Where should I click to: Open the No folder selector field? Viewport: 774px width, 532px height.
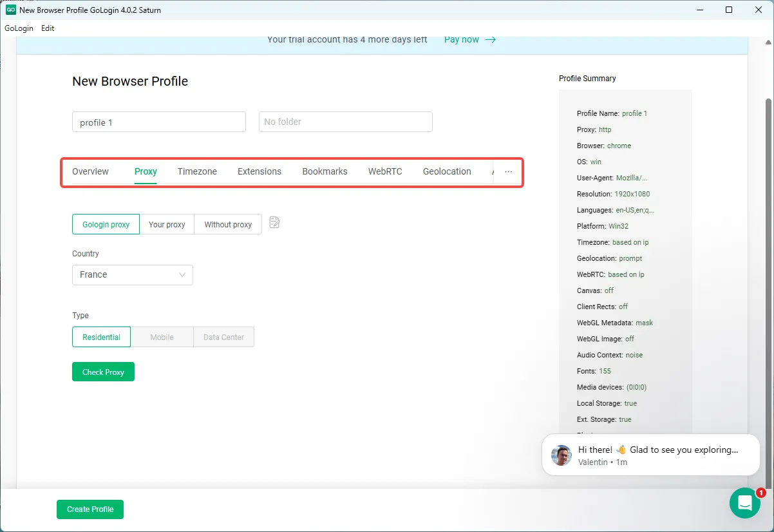pyautogui.click(x=345, y=122)
